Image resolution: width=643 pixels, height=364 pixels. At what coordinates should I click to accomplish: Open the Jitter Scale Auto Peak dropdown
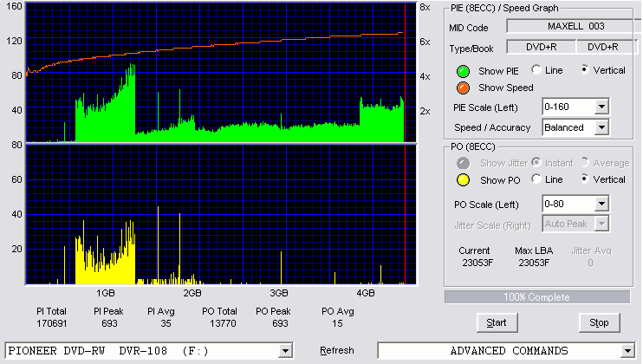(x=601, y=224)
